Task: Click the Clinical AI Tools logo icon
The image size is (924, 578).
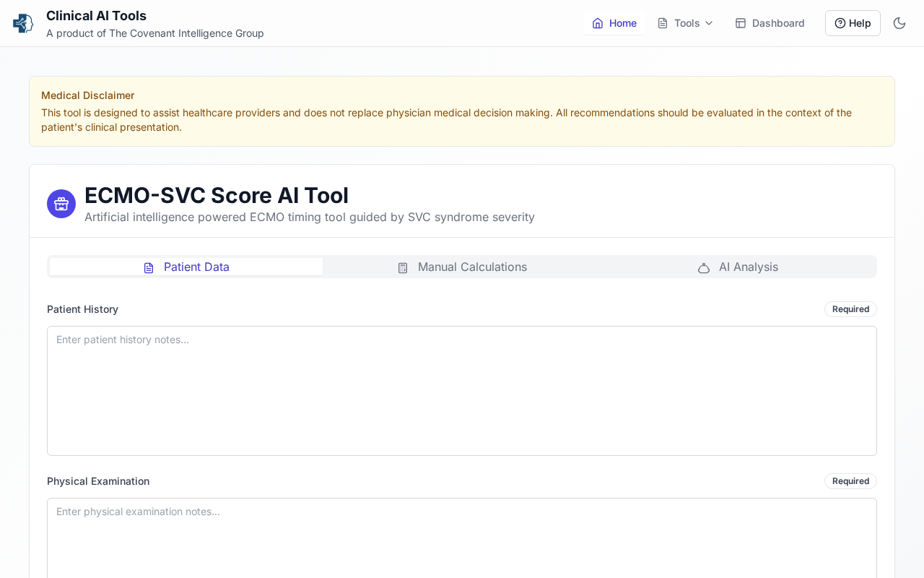Action: point(23,23)
